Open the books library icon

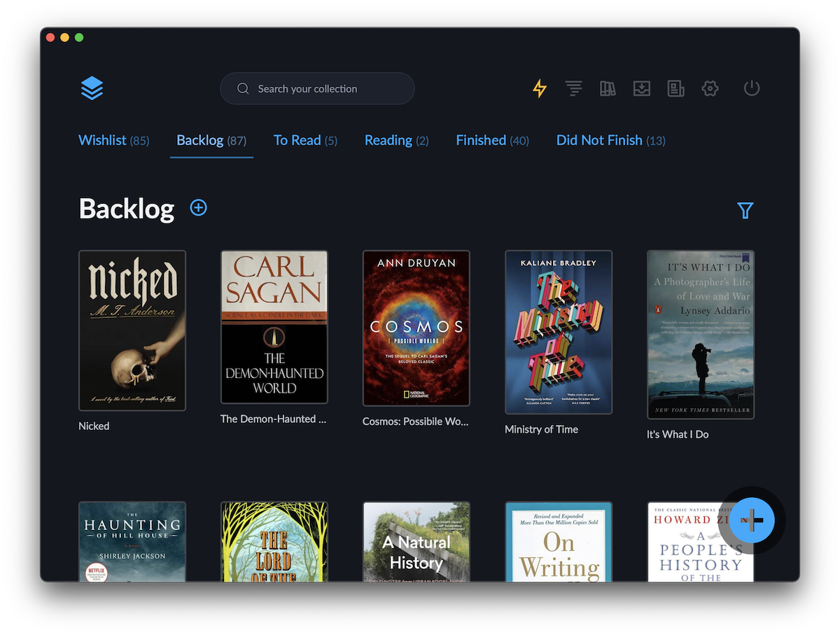point(608,88)
